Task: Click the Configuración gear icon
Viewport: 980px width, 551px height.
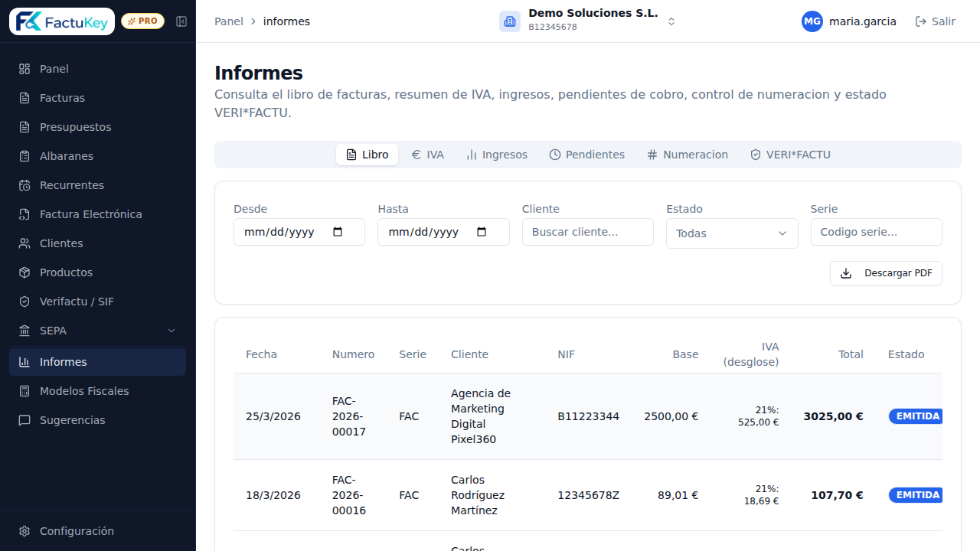Action: click(24, 531)
